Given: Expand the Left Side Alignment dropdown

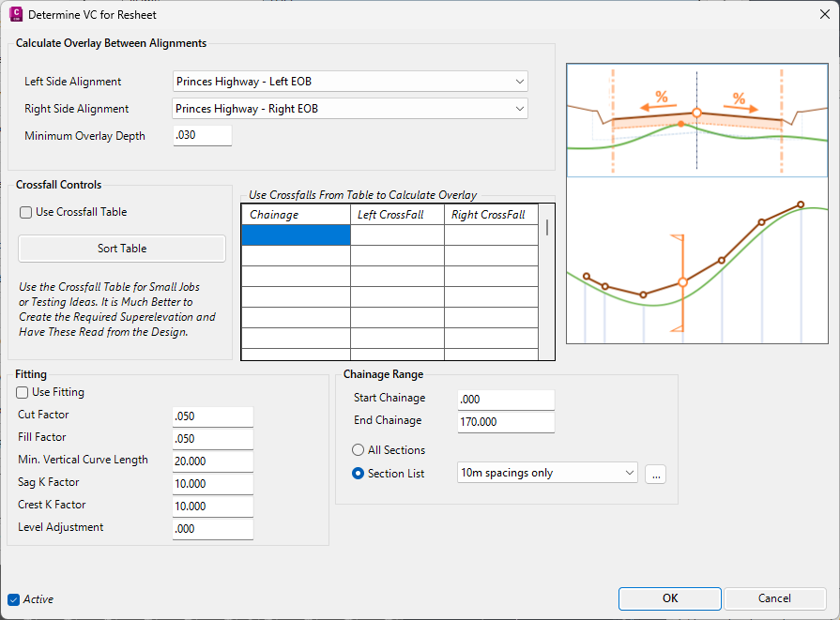Looking at the screenshot, I should [350, 82].
